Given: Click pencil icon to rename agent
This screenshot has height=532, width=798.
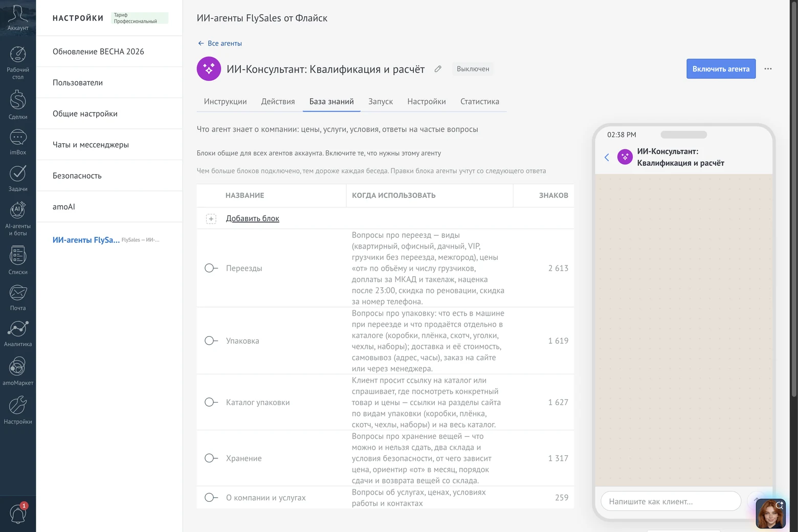Looking at the screenshot, I should coord(438,69).
